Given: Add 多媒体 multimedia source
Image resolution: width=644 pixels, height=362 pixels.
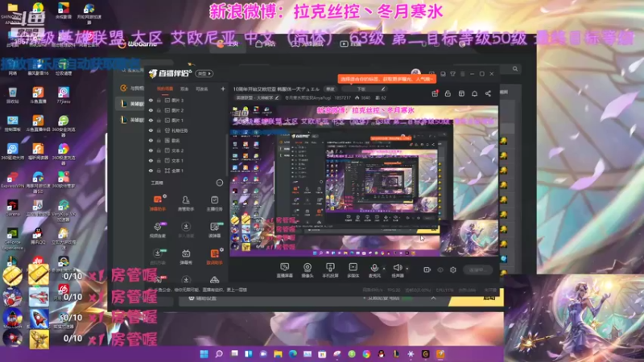Looking at the screenshot, I should pyautogui.click(x=353, y=270).
